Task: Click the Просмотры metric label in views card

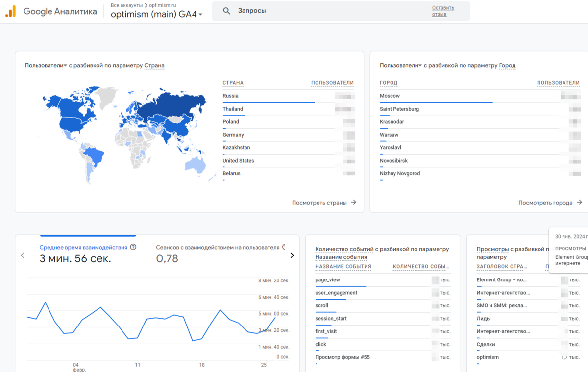Action: 492,249
